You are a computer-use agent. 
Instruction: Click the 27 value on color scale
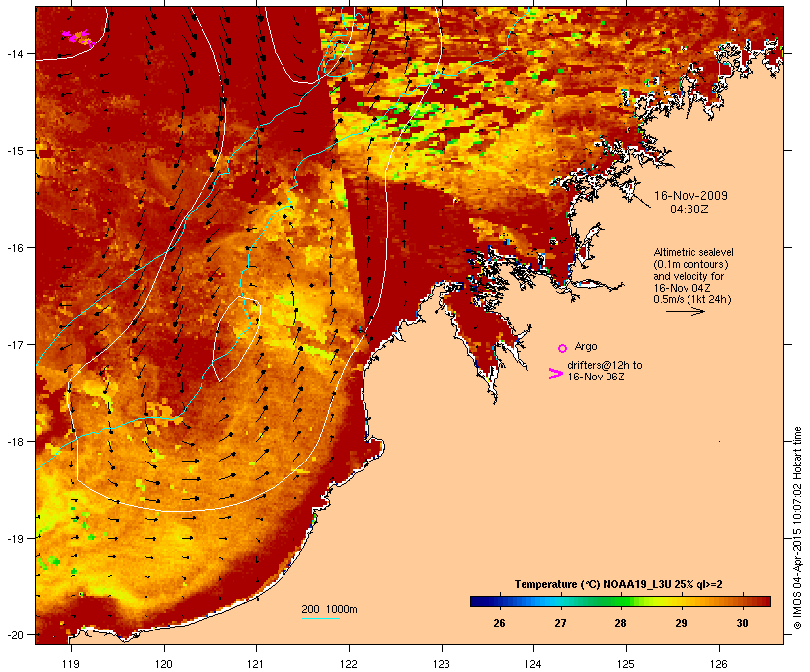coord(560,623)
